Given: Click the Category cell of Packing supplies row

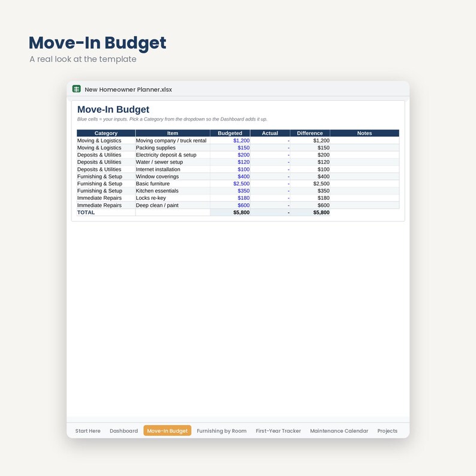Looking at the screenshot, I should click(106, 147).
